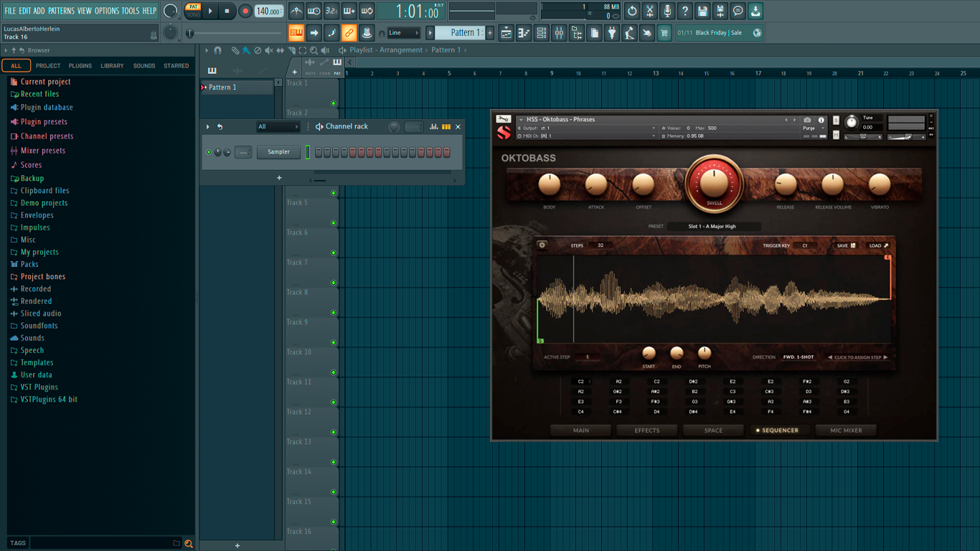Toggle sequencer power button

tap(542, 245)
